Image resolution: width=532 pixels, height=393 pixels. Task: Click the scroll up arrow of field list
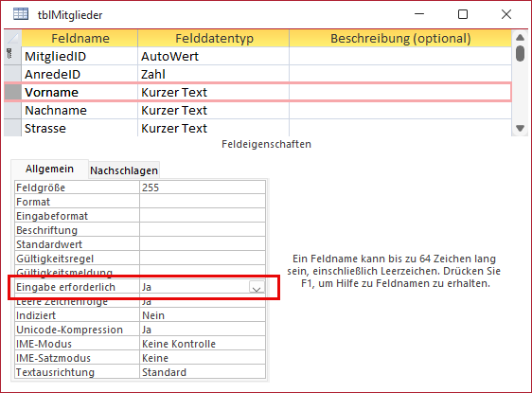(x=520, y=37)
